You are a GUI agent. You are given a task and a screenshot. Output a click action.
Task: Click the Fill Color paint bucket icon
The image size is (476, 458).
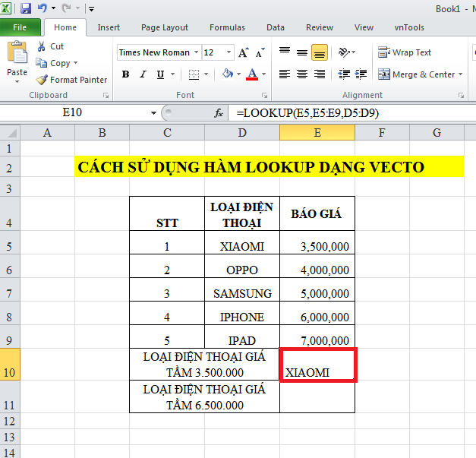click(x=228, y=74)
